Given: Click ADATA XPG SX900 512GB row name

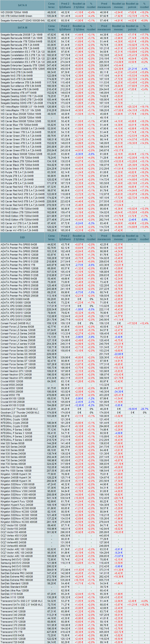Looking at the screenshot, I should click(x=16, y=310).
